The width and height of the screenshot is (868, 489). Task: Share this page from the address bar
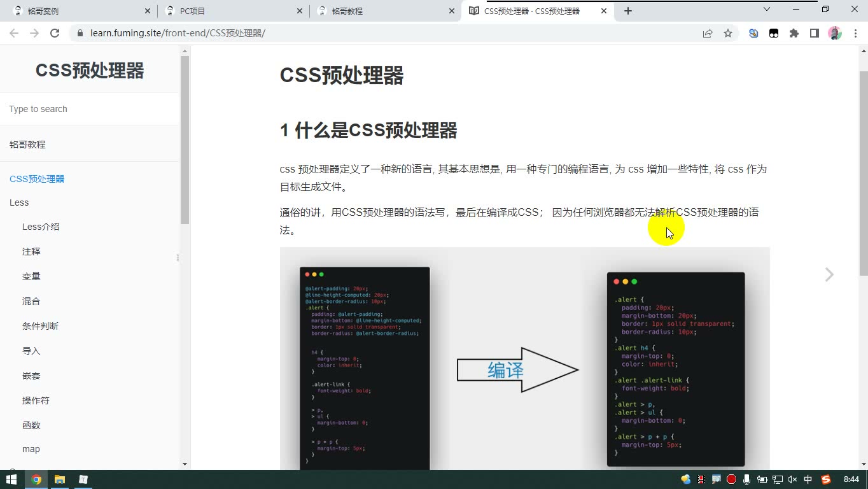coord(708,33)
